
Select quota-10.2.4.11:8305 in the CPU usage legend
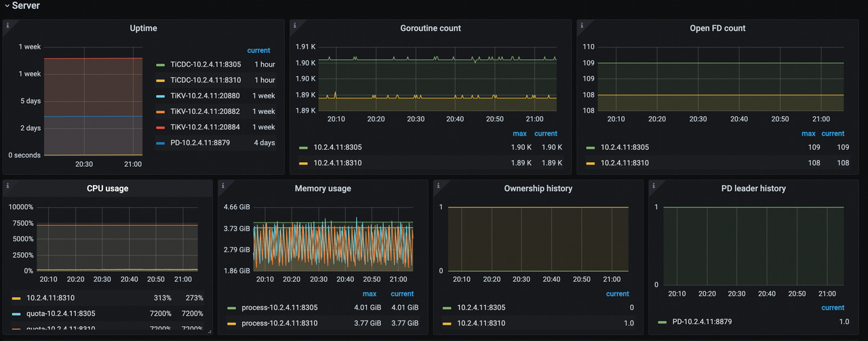pos(60,313)
